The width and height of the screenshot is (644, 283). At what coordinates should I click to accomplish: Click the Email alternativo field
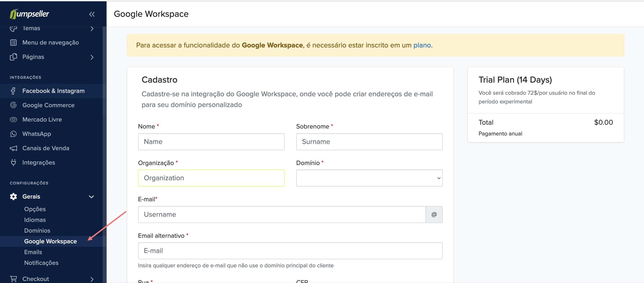pyautogui.click(x=290, y=251)
